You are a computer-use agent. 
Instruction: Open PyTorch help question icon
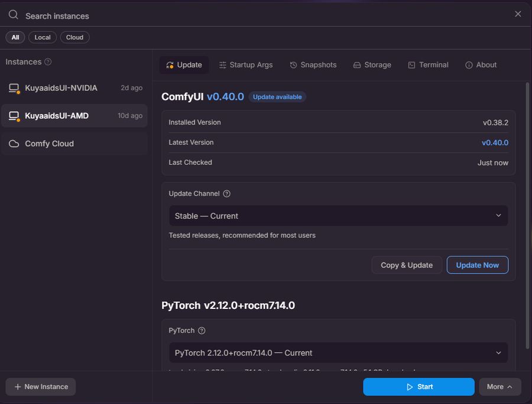point(202,330)
